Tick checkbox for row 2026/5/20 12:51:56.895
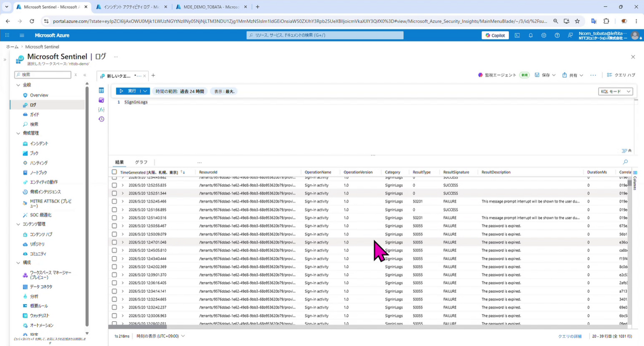This screenshot has width=644, height=346. (114, 210)
